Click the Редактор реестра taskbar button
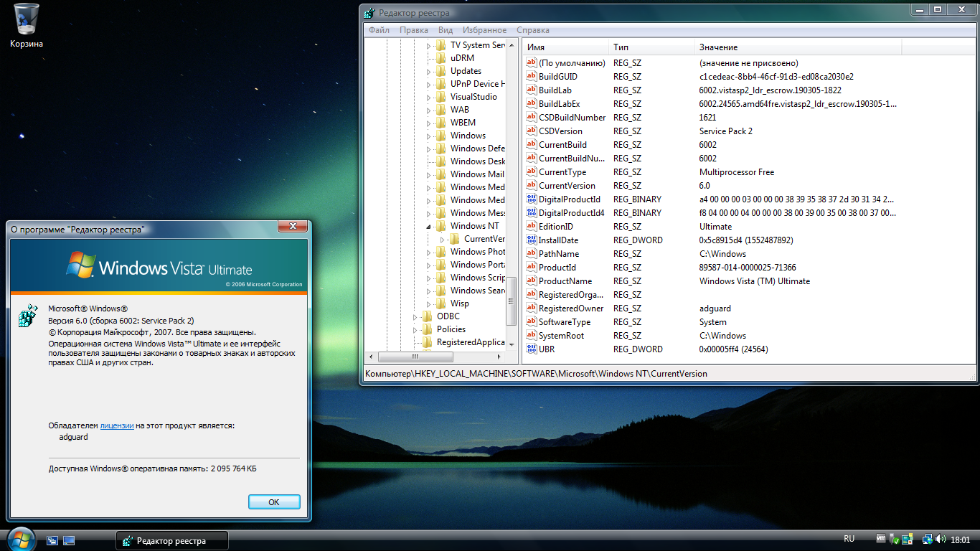 pos(172,541)
